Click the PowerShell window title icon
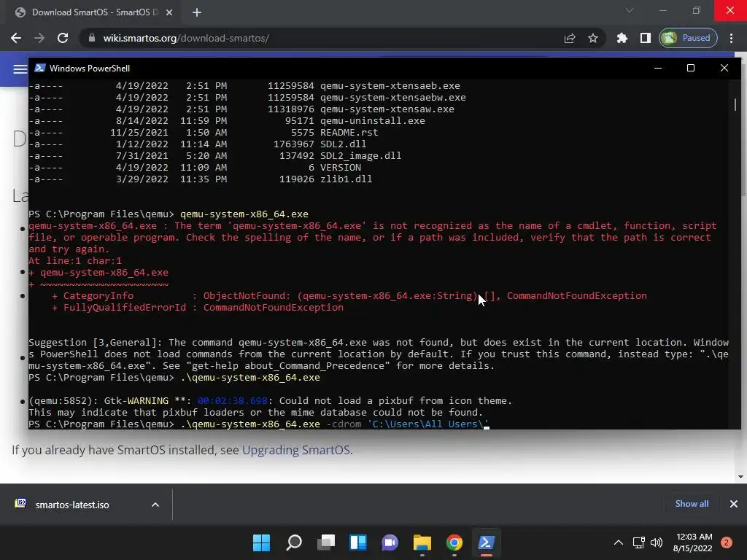The image size is (747, 560). click(x=40, y=68)
